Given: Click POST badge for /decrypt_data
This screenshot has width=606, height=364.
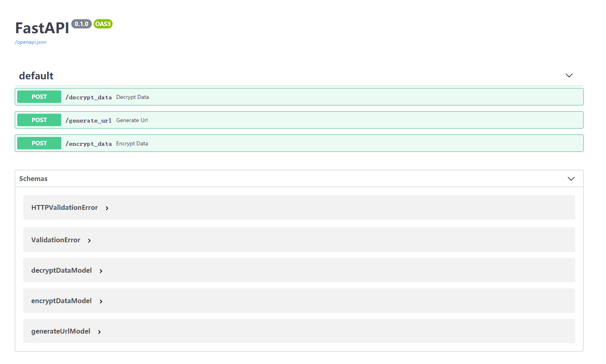Looking at the screenshot, I should click(39, 97).
